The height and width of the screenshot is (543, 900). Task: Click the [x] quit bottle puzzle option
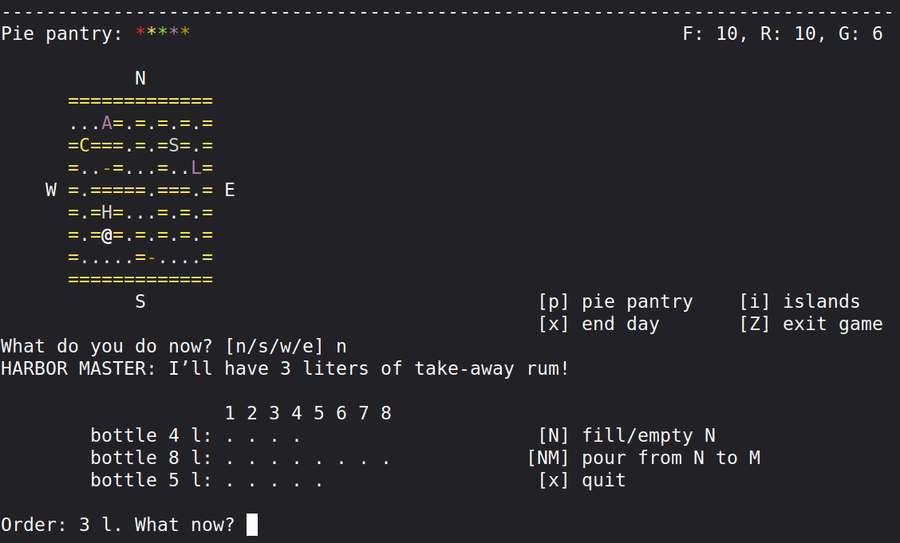(581, 480)
